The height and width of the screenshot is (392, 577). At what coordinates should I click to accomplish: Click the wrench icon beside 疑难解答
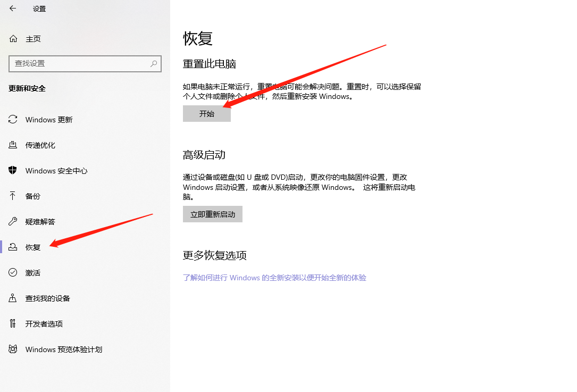pyautogui.click(x=13, y=221)
